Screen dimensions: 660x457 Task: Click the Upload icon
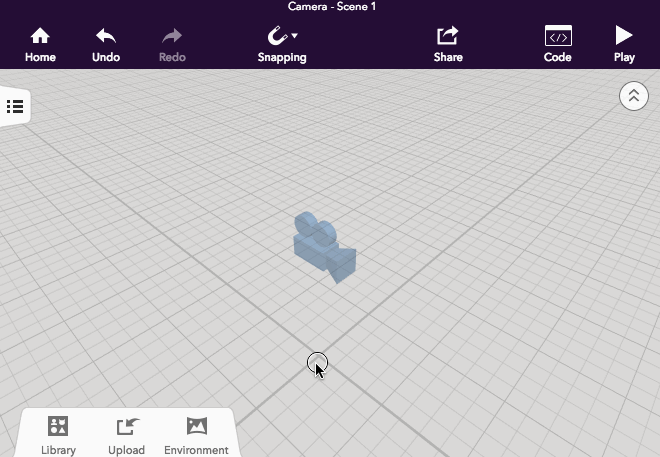[x=127, y=427]
